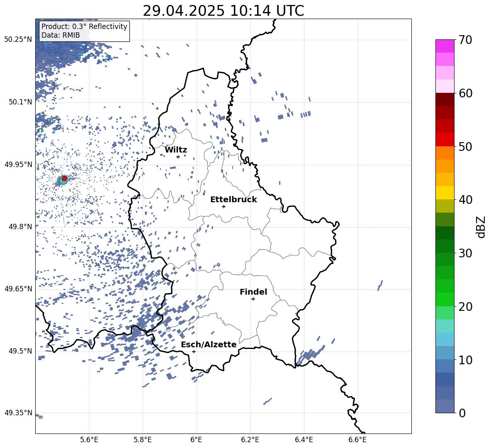Click the Esch/Alzette station cross marker
The image size is (491, 448).
click(x=194, y=351)
